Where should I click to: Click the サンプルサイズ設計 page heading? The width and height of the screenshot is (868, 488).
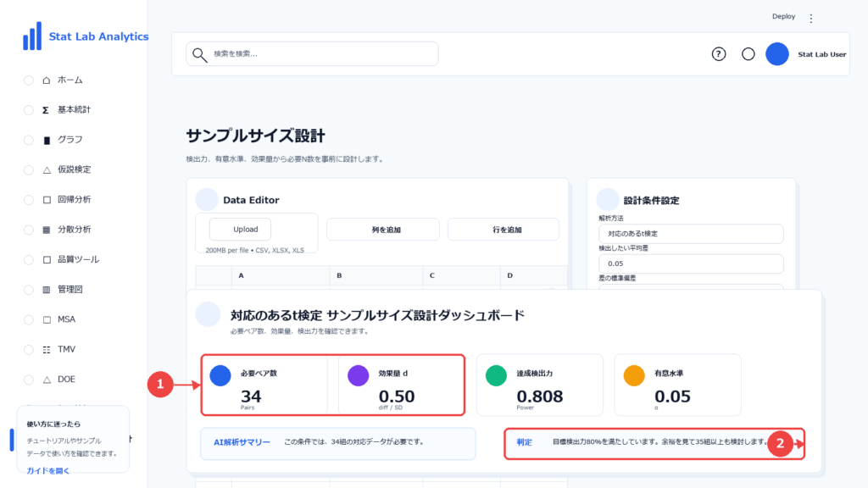tap(256, 136)
